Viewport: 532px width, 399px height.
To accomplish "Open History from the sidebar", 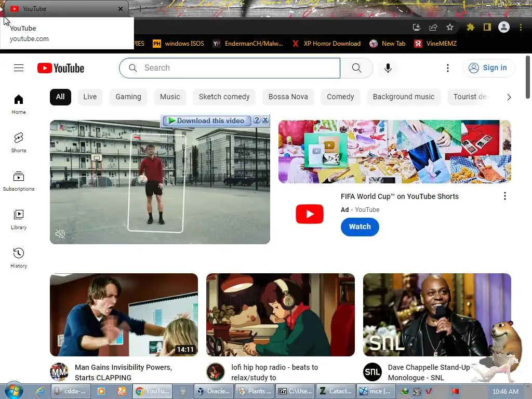I will 19,258.
